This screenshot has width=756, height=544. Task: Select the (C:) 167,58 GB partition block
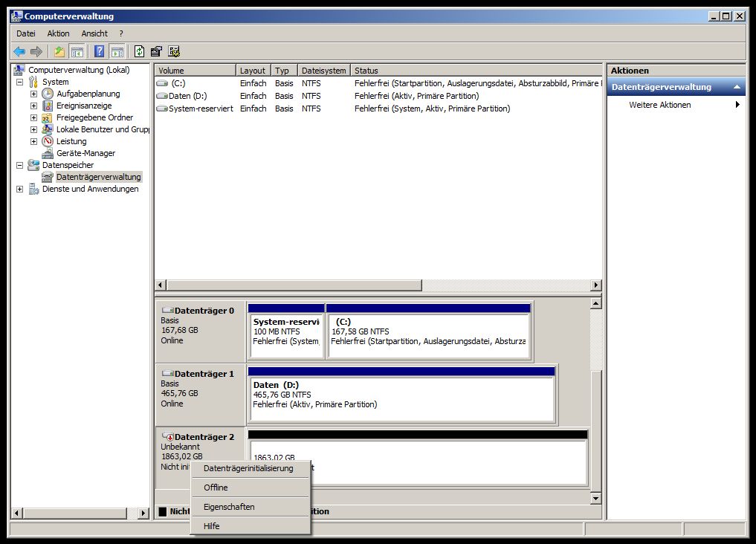coord(428,331)
